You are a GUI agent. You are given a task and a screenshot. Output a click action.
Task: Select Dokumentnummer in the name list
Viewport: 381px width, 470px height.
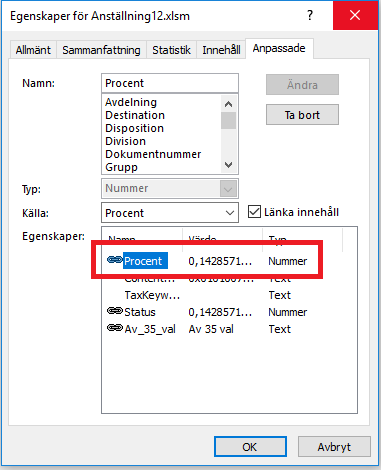153,154
